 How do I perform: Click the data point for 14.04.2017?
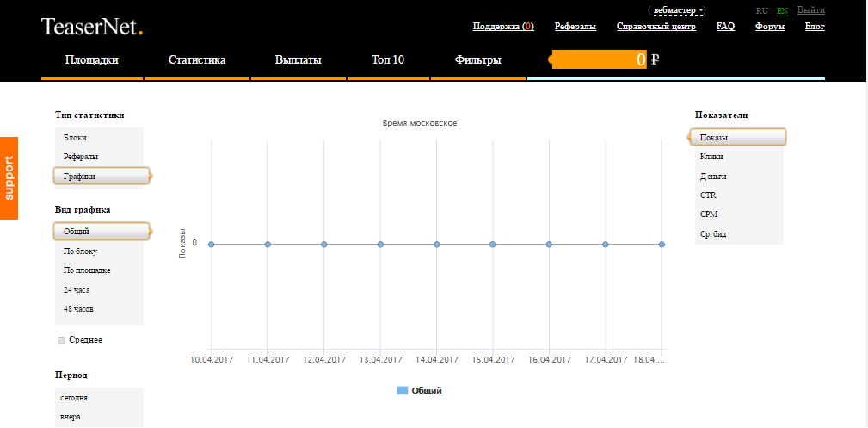tap(437, 245)
